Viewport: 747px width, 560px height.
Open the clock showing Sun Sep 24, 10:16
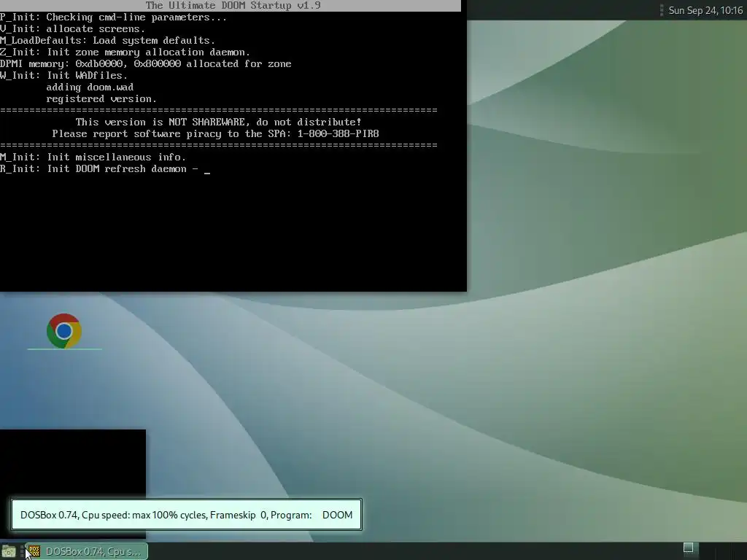tap(705, 10)
